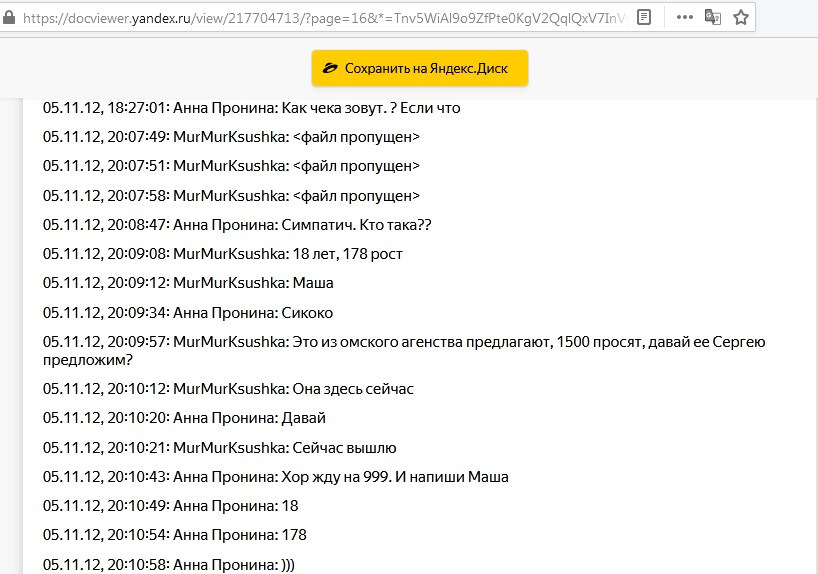Bookmark this page with star icon
Screen dimensions: 818x574
tap(741, 17)
